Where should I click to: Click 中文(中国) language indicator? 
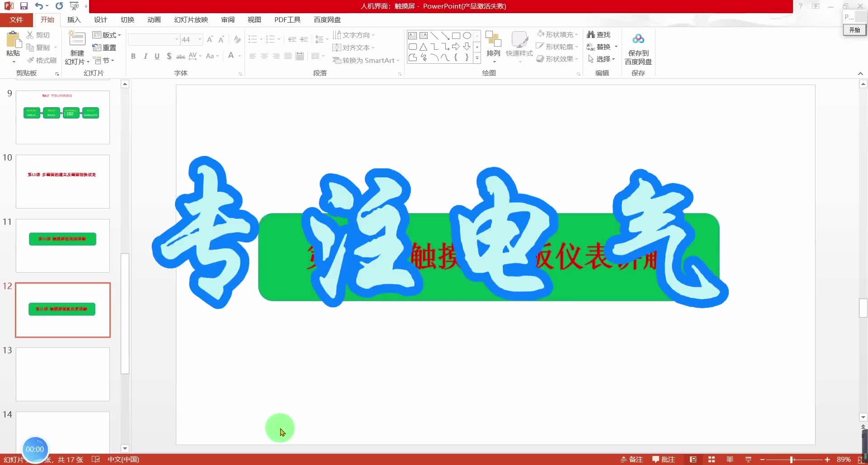(123, 460)
